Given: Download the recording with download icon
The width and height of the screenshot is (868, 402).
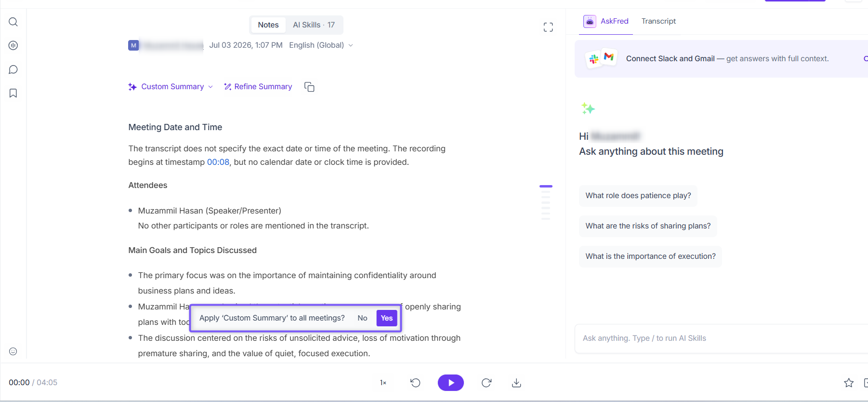Looking at the screenshot, I should click(x=516, y=383).
